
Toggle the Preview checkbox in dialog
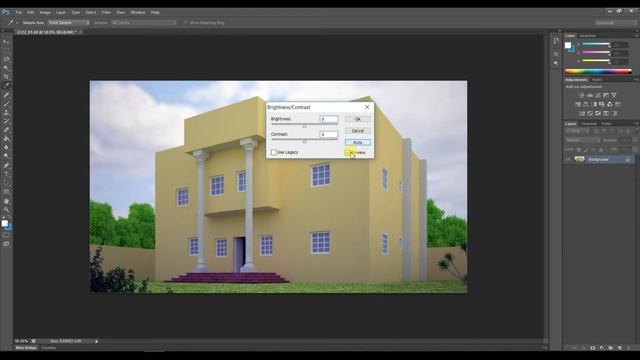[x=347, y=152]
